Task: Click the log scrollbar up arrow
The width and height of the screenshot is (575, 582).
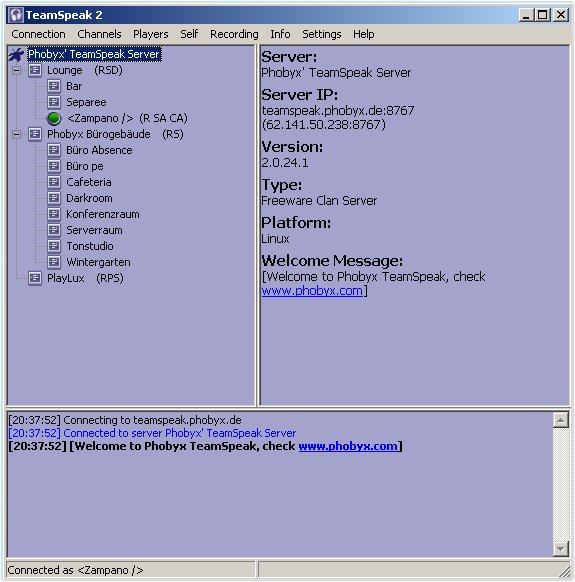Action: pyautogui.click(x=561, y=420)
